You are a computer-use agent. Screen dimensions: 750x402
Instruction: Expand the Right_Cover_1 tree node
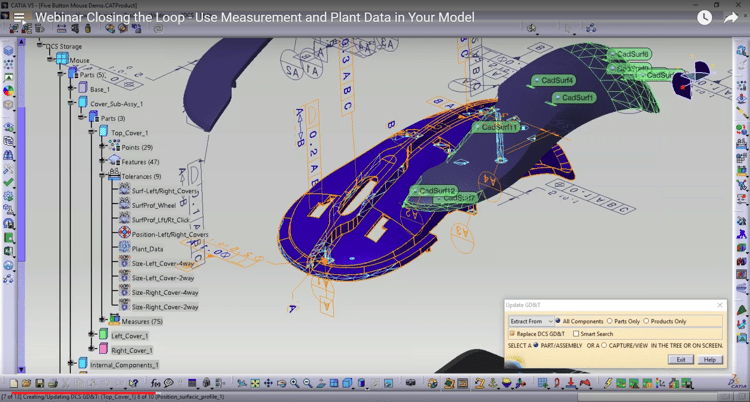pyautogui.click(x=91, y=348)
